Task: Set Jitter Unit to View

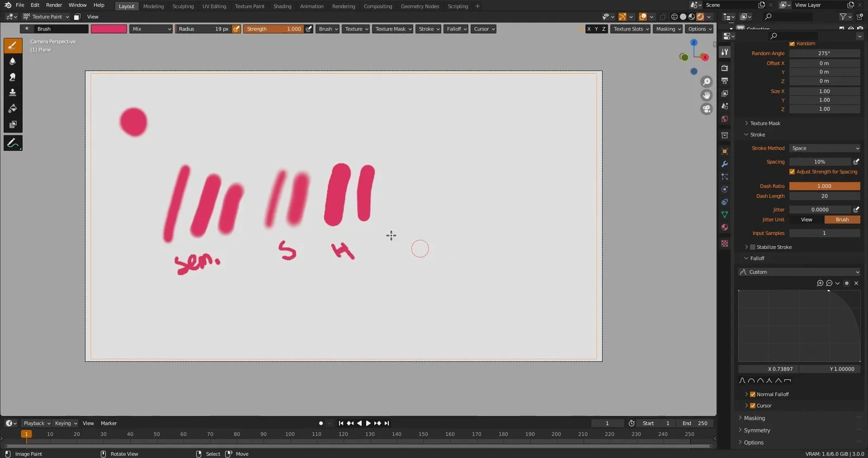Action: click(x=807, y=220)
